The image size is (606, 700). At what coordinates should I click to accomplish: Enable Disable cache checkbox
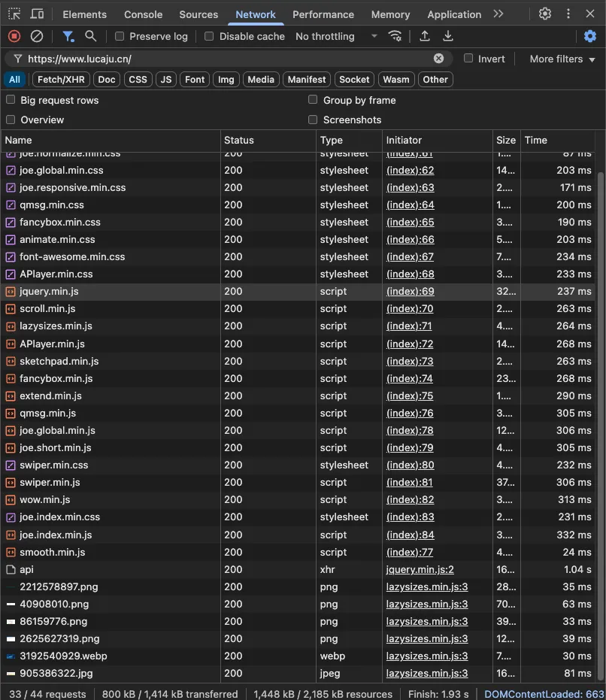click(x=209, y=36)
